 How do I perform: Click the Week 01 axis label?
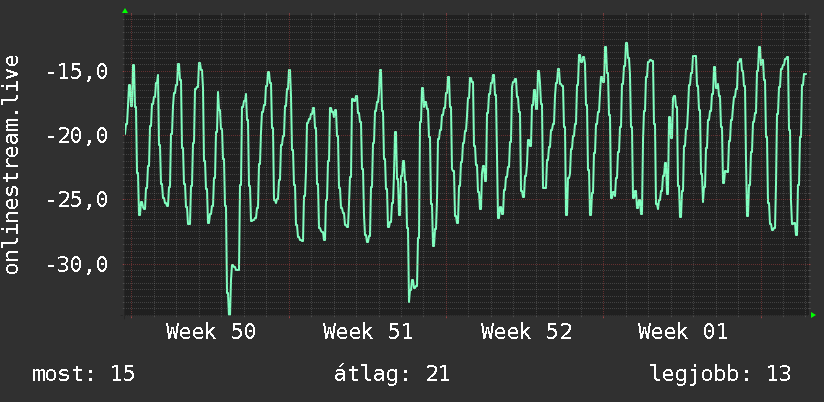click(683, 332)
